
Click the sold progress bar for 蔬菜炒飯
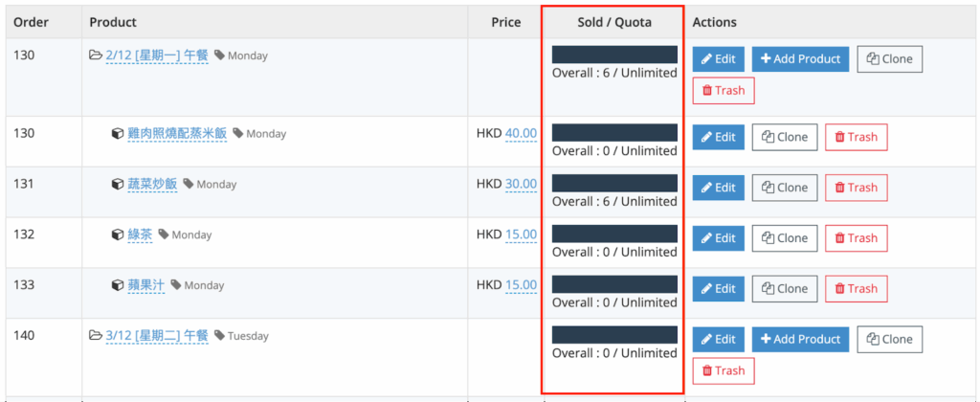[614, 182]
